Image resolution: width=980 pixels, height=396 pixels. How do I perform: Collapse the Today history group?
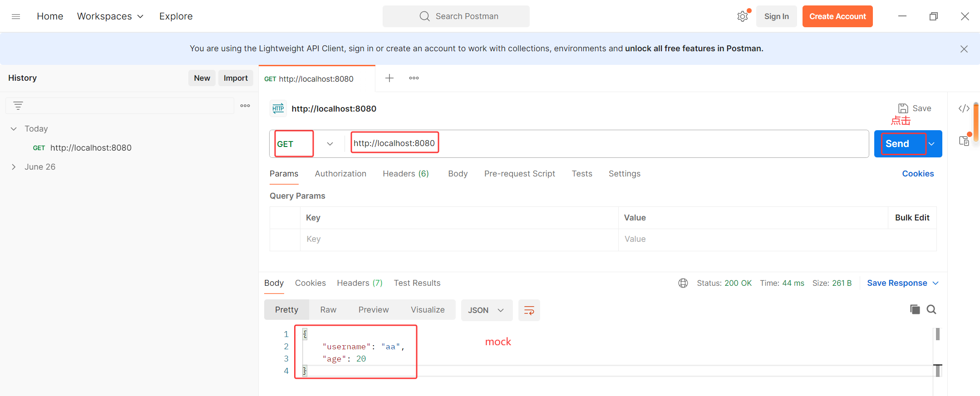coord(14,129)
